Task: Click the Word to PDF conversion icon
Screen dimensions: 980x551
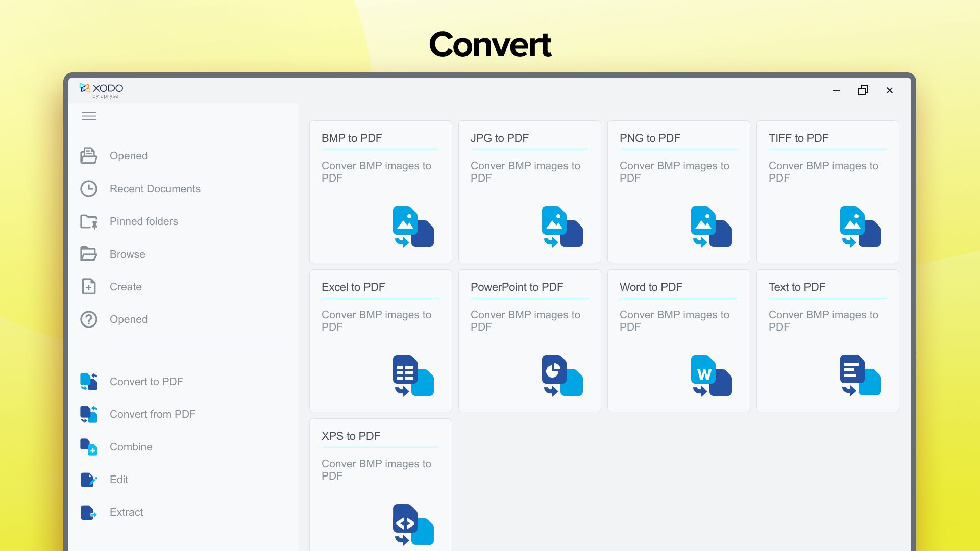Action: (711, 376)
